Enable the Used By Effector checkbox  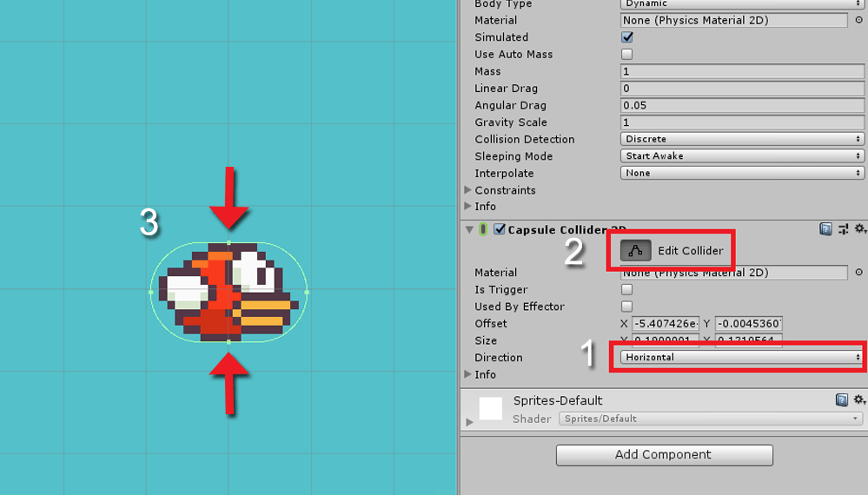pyautogui.click(x=626, y=307)
